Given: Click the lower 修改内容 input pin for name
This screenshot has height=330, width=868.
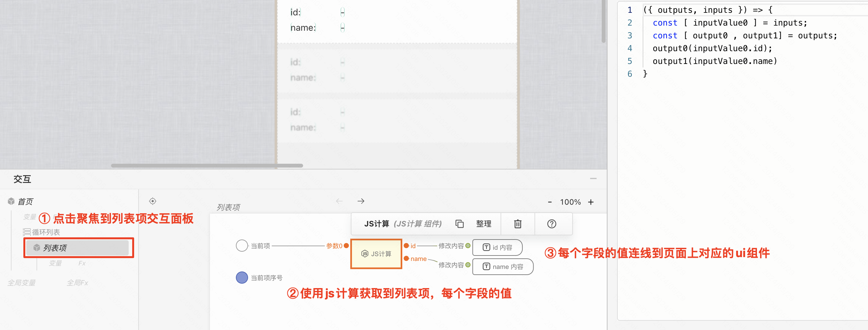Looking at the screenshot, I should pos(468,265).
